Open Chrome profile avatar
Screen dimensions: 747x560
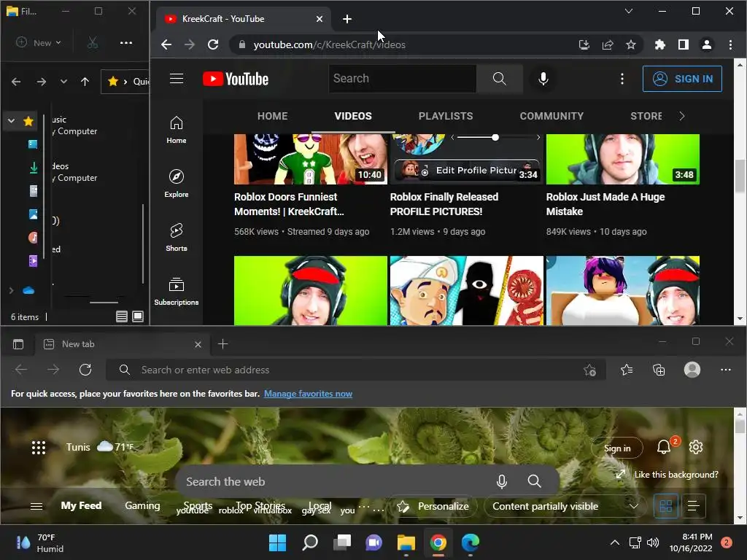pos(706,44)
